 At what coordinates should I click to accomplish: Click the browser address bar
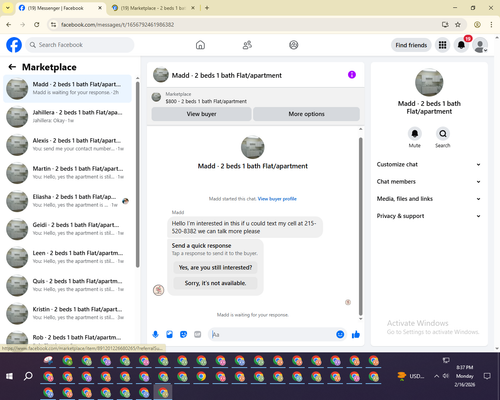[247, 25]
